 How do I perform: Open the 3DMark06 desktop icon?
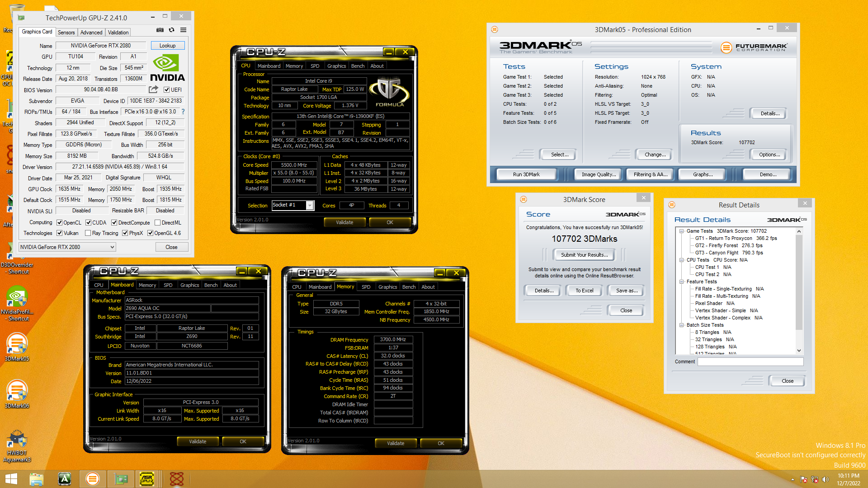(17, 394)
